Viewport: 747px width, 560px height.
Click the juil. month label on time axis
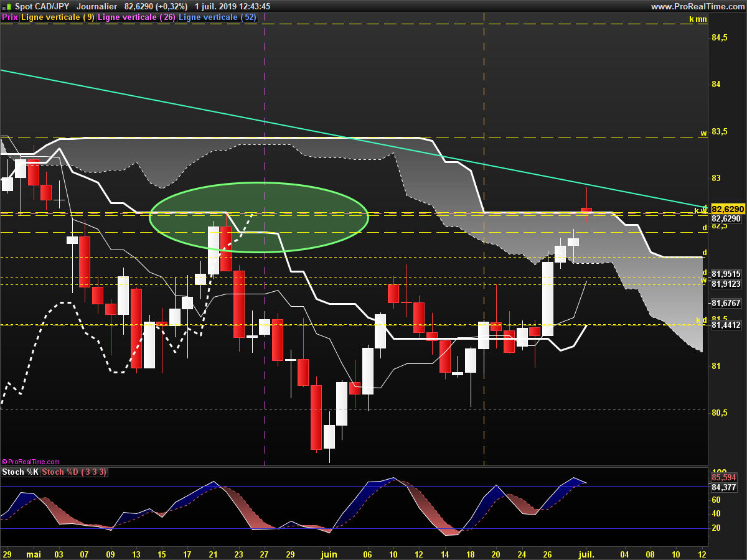(x=586, y=554)
